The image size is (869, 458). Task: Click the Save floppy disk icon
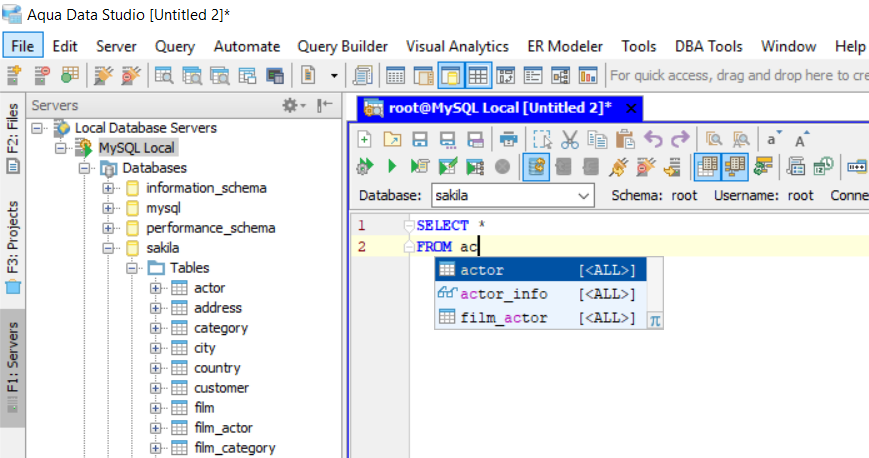pos(421,139)
